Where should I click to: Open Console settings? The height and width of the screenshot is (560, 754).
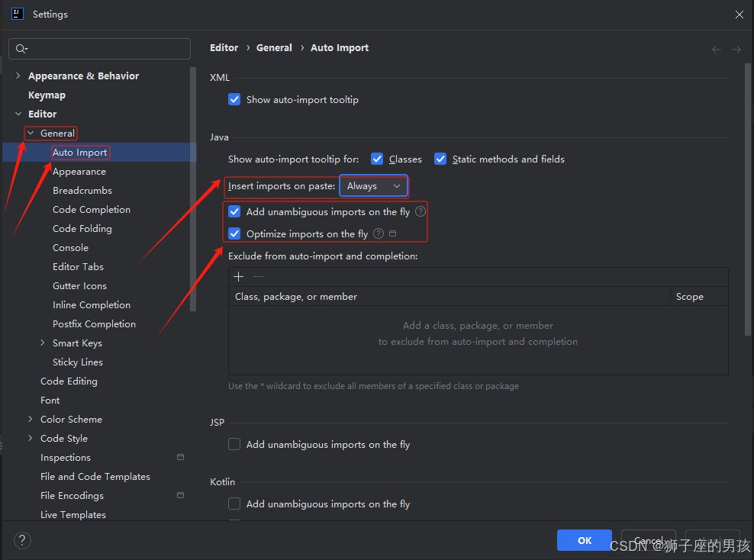point(71,247)
